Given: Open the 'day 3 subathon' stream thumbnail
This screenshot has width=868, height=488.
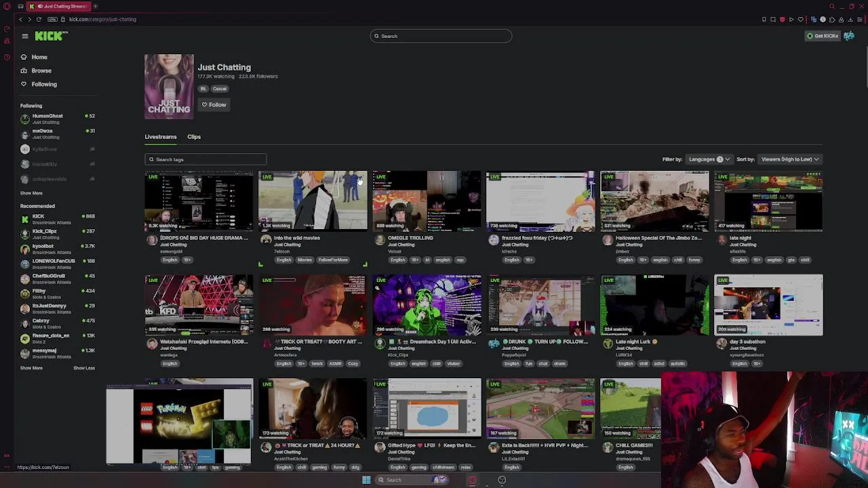Looking at the screenshot, I should tap(768, 305).
